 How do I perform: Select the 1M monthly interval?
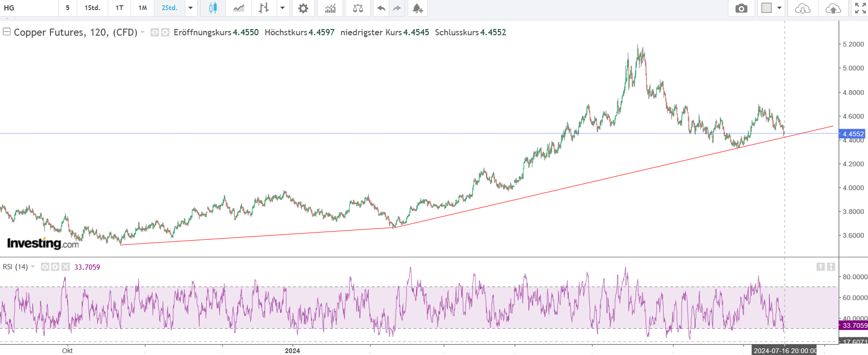[143, 8]
